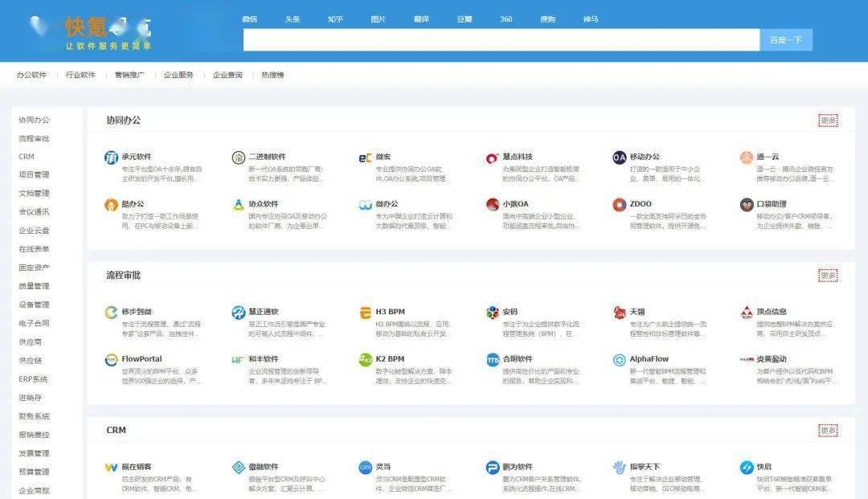
Task: Show 更多 in the CRM section
Action: point(828,431)
